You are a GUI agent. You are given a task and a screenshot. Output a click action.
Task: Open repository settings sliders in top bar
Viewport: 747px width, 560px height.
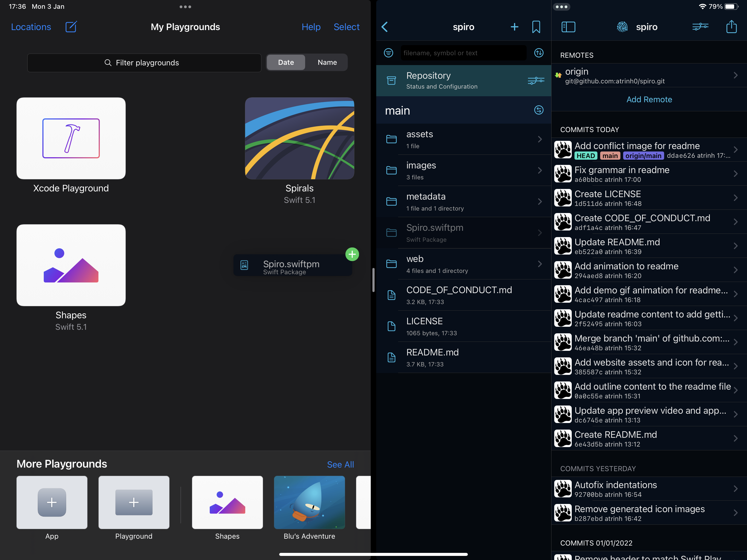point(700,27)
